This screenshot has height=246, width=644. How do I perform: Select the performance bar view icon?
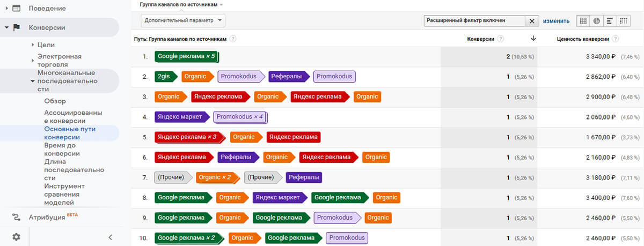(x=610, y=21)
